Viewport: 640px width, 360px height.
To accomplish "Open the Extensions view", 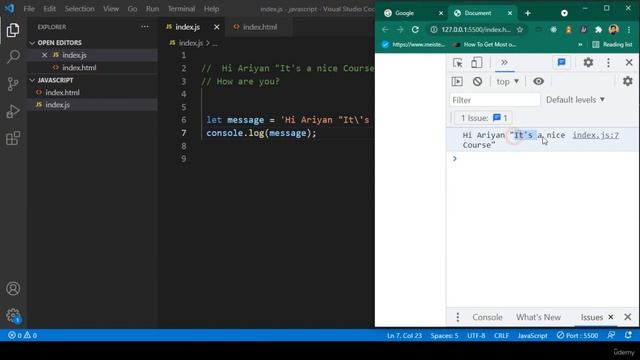I will pos(13,138).
